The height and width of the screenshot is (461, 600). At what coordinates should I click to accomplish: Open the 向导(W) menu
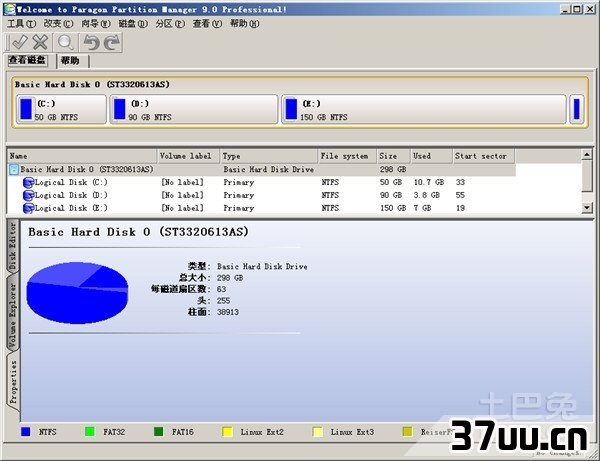coord(96,24)
